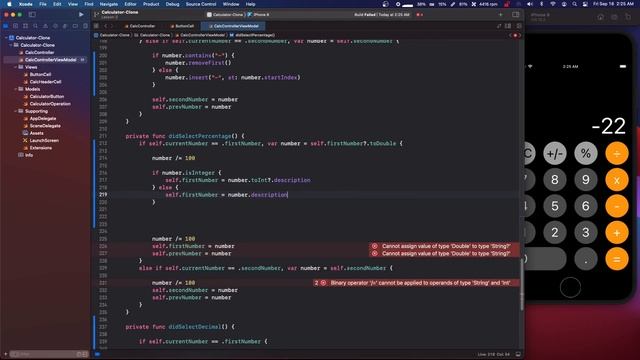Screen dimensions: 640x360
Task: Click the Simulator rotate toolbar icon
Action: (x=628, y=17)
